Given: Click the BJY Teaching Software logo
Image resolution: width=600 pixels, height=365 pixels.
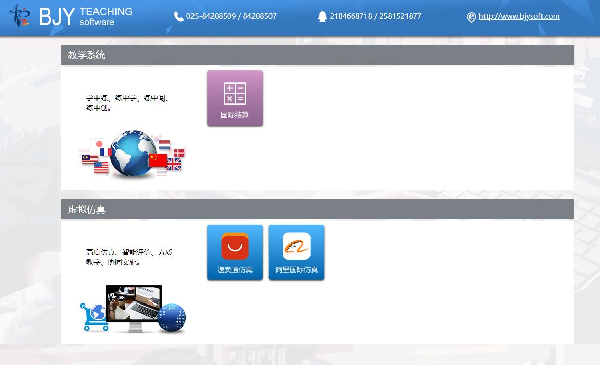Looking at the screenshot, I should tap(71, 16).
